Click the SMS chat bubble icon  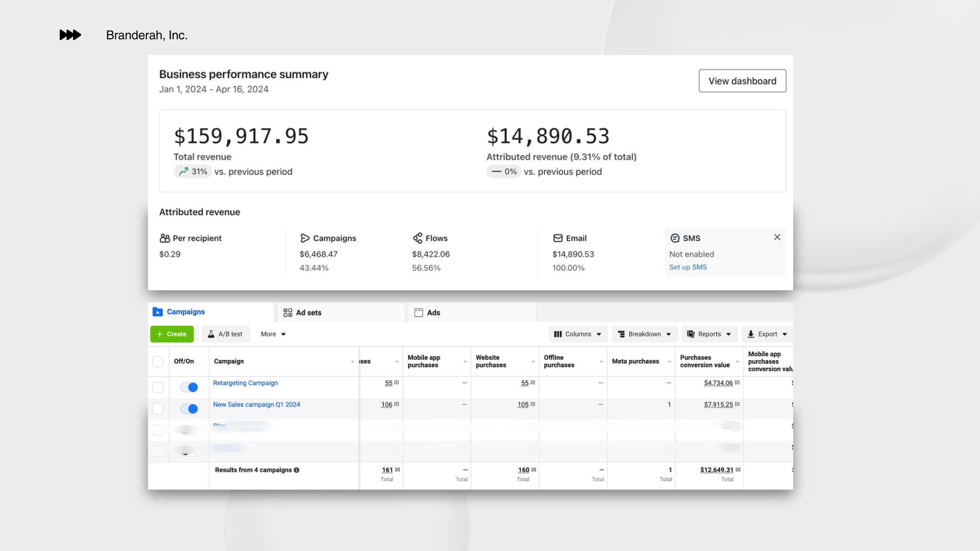click(x=675, y=238)
